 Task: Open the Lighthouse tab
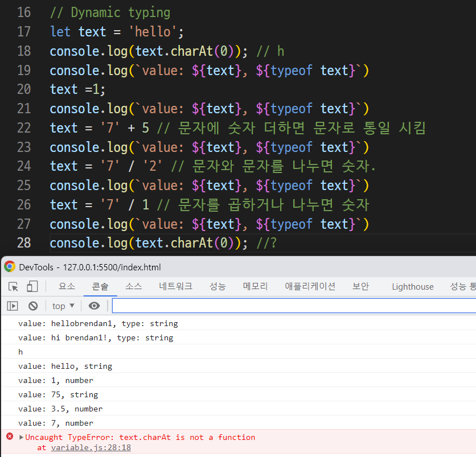coord(413,287)
